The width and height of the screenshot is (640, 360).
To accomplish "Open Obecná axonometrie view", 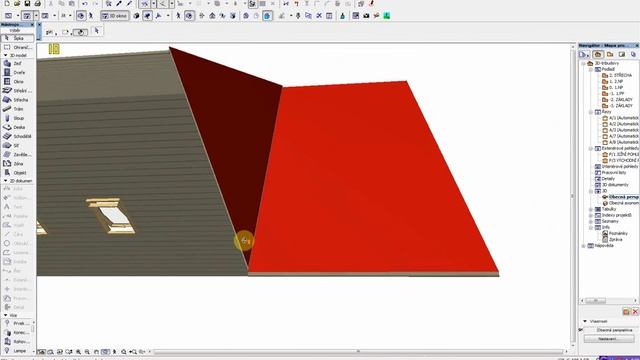I will pos(620,203).
